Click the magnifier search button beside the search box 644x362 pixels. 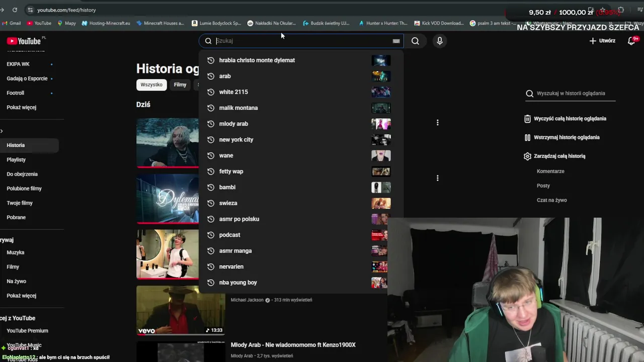[x=415, y=41]
